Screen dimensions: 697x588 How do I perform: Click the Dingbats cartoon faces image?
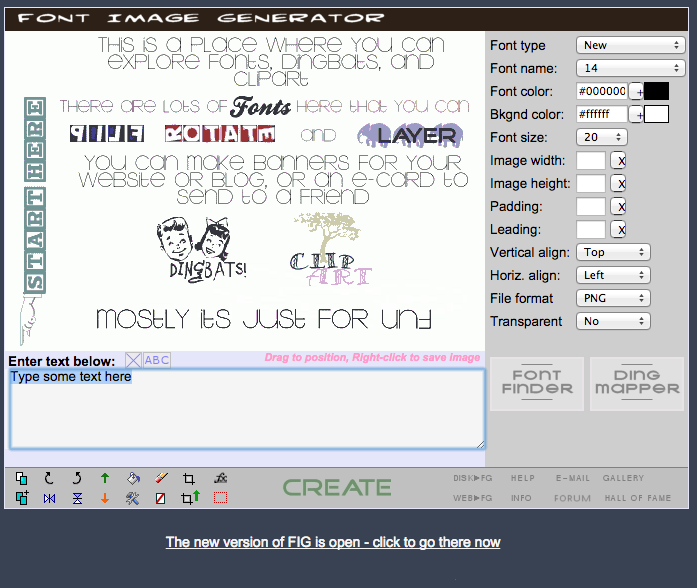[x=201, y=249]
